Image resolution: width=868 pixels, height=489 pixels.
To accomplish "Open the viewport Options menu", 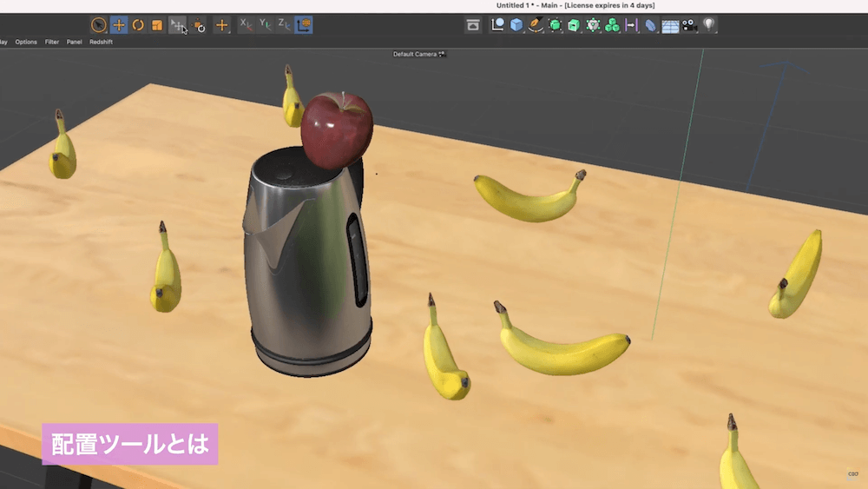I will point(26,42).
